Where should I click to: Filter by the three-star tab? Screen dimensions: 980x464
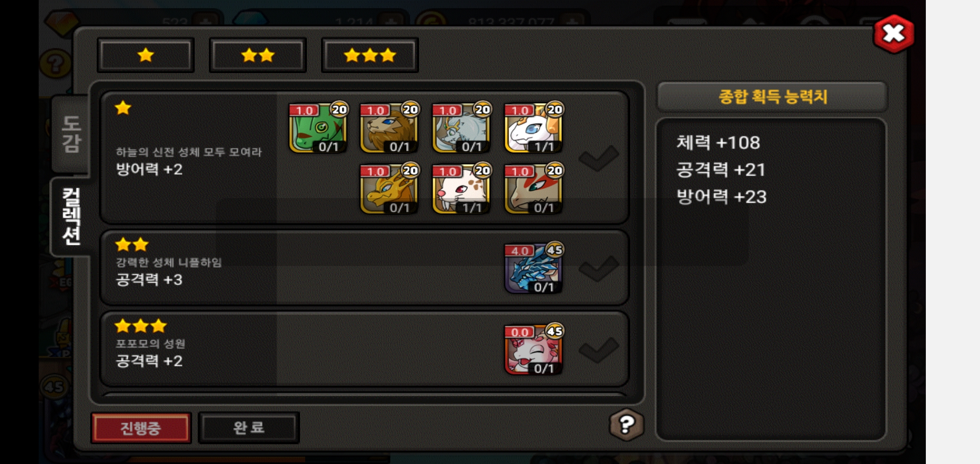370,55
